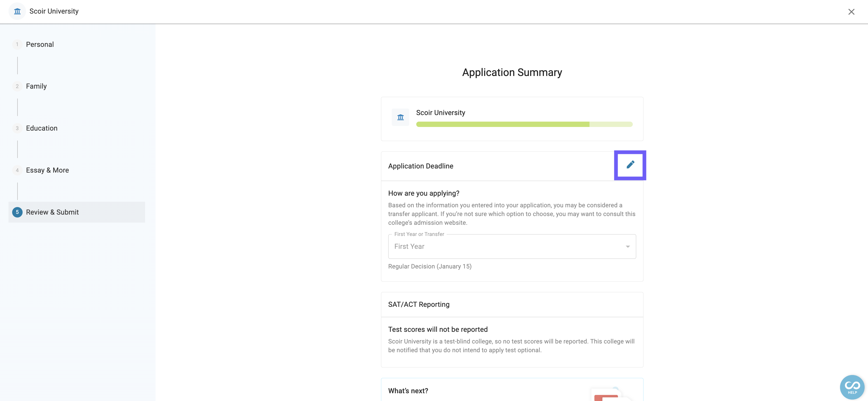868x401 pixels.
Task: Open the Essay & More step
Action: click(x=48, y=170)
